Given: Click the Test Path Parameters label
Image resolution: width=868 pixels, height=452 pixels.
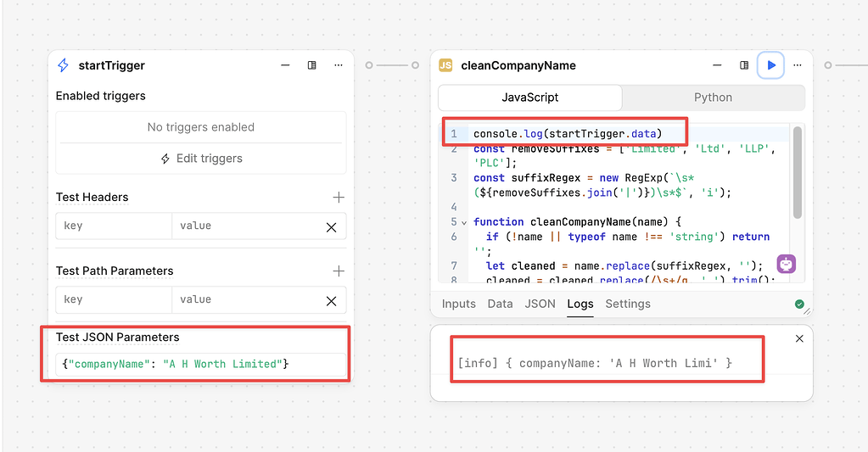Looking at the screenshot, I should (115, 271).
